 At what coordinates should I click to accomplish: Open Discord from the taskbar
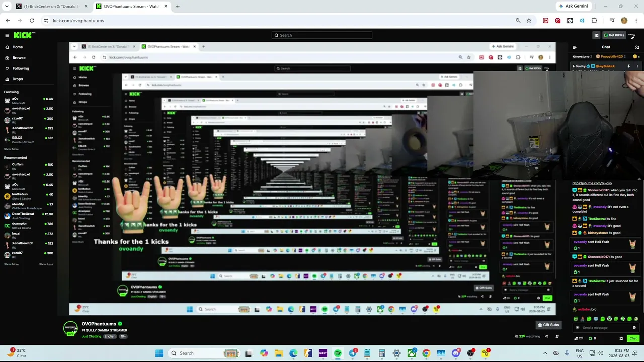(456, 353)
